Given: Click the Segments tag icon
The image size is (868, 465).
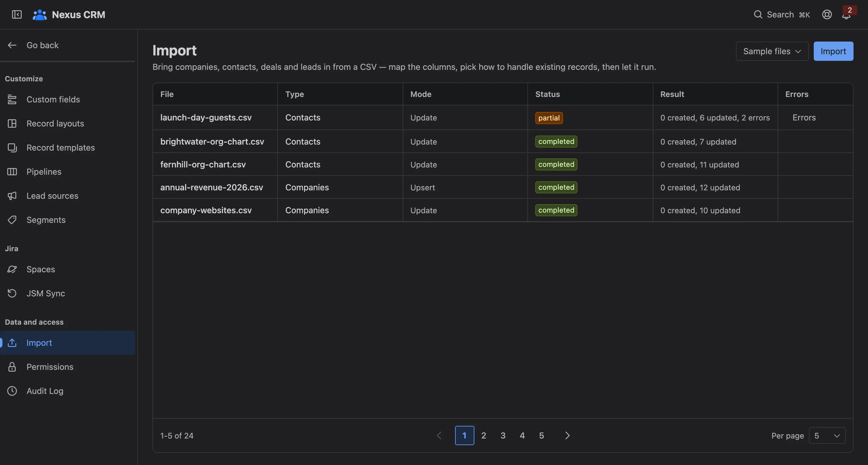Looking at the screenshot, I should click(x=12, y=220).
